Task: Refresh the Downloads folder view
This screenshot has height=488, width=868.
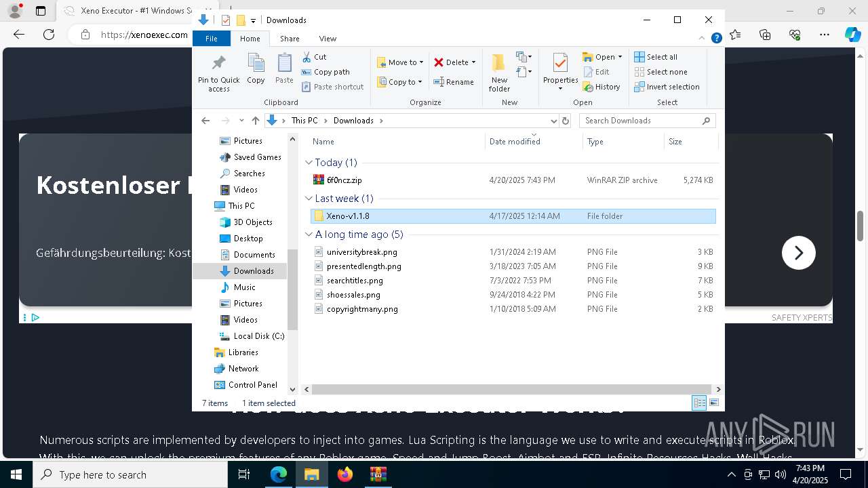Action: point(566,121)
